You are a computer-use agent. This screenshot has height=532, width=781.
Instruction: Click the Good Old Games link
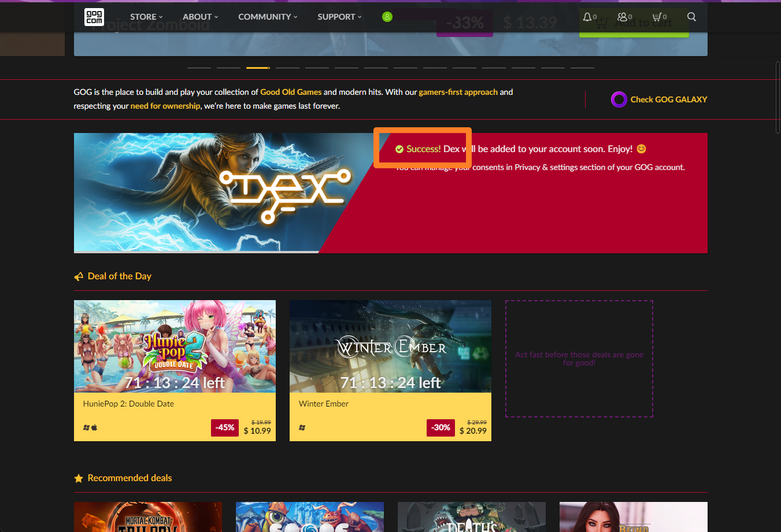tap(291, 92)
